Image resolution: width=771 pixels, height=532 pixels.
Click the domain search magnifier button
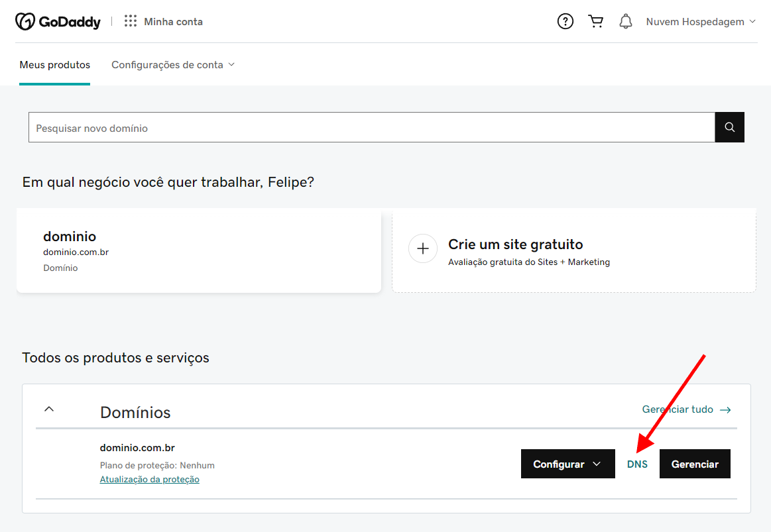(x=729, y=127)
